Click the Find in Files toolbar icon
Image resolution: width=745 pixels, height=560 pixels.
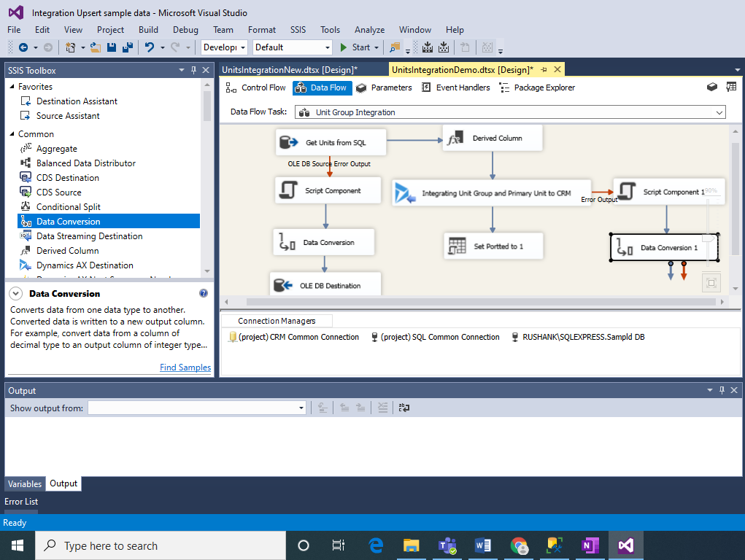point(394,47)
